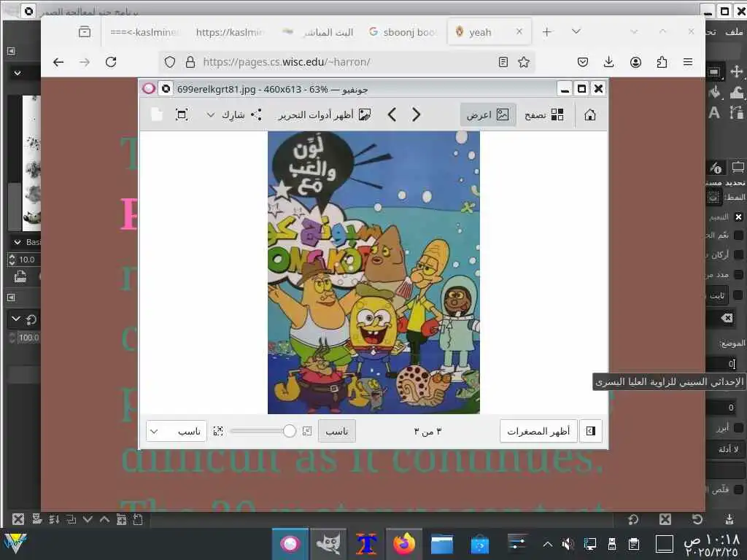
Task: Click the SpongeBob coloring book image
Action: tap(373, 273)
